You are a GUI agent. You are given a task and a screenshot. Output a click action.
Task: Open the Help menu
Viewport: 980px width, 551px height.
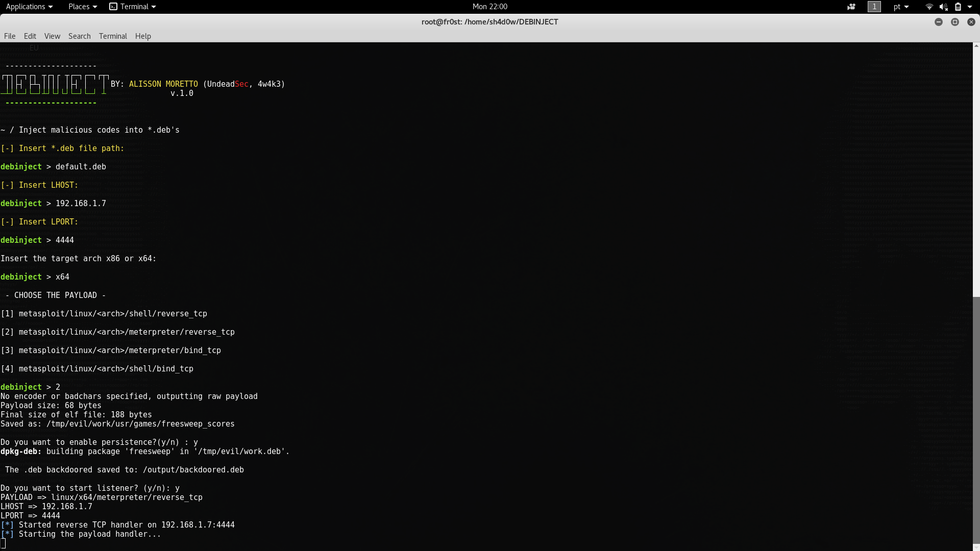click(143, 36)
